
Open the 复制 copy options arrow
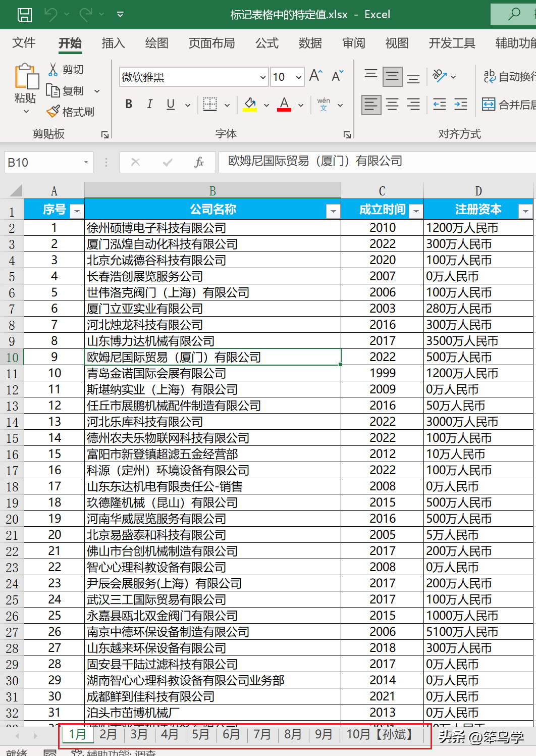97,91
